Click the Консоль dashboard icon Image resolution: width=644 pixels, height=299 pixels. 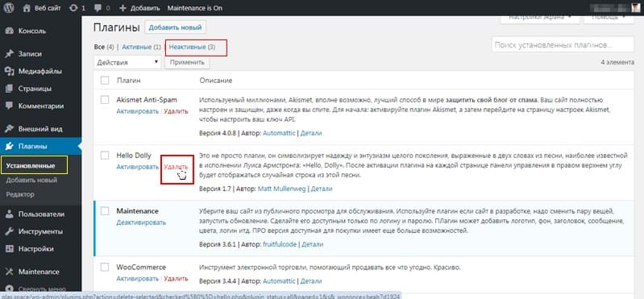[10, 31]
